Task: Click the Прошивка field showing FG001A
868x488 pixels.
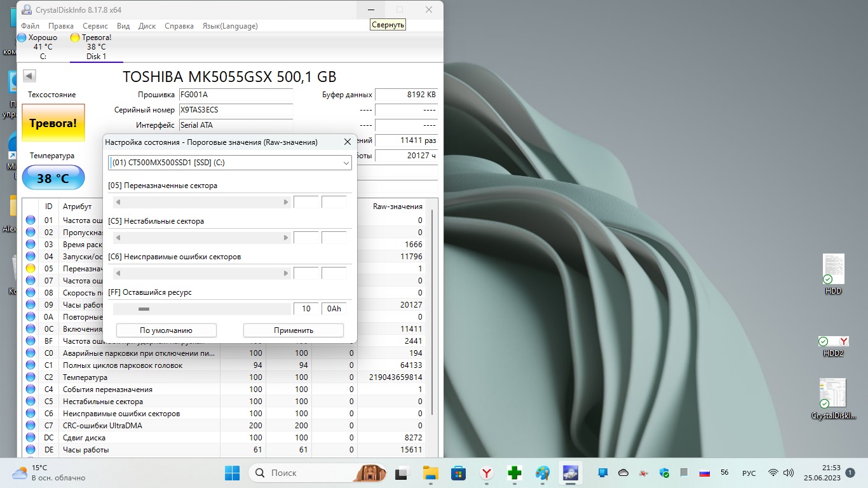Action: pos(236,95)
